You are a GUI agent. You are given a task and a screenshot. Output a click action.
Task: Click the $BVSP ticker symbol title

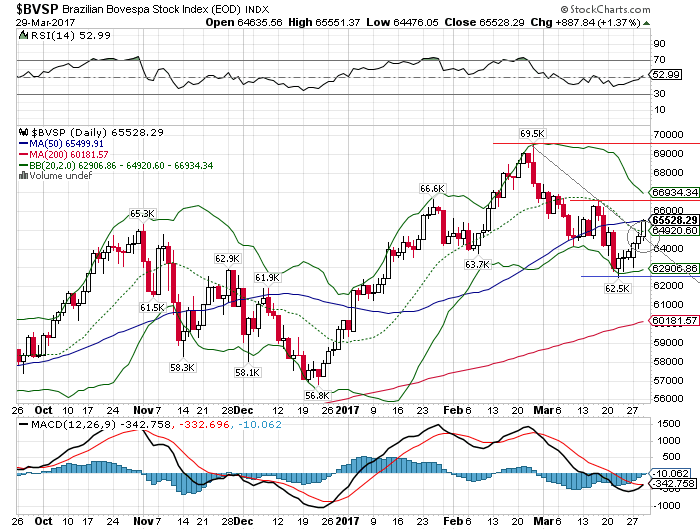(x=38, y=8)
